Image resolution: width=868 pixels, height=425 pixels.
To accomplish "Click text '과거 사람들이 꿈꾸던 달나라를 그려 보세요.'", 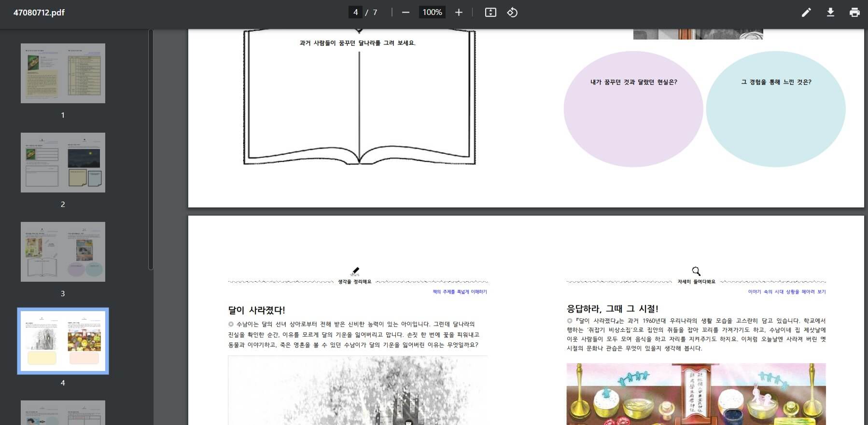I will [x=358, y=43].
